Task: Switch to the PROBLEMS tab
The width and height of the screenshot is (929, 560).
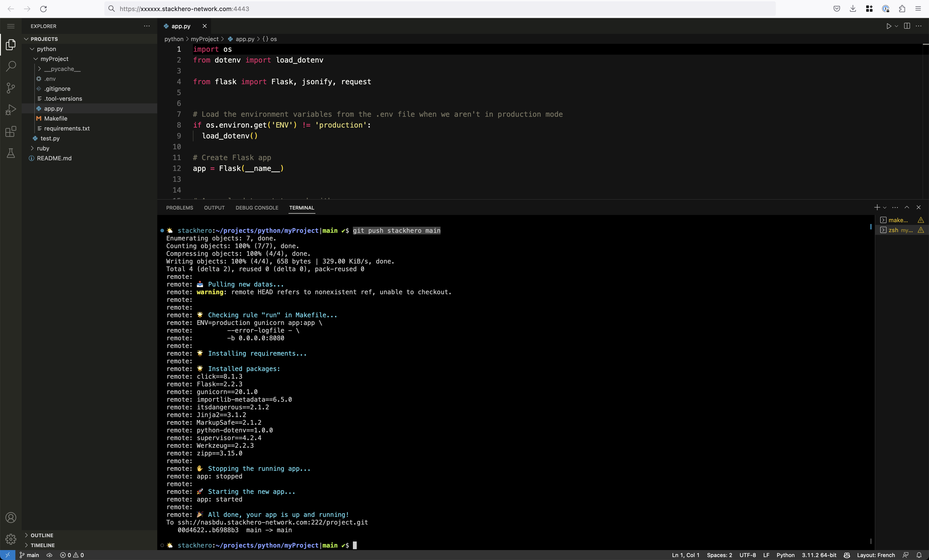Action: (179, 208)
